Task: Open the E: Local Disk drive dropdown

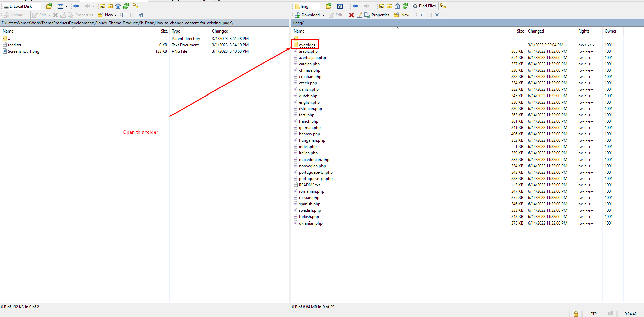Action: pos(43,6)
